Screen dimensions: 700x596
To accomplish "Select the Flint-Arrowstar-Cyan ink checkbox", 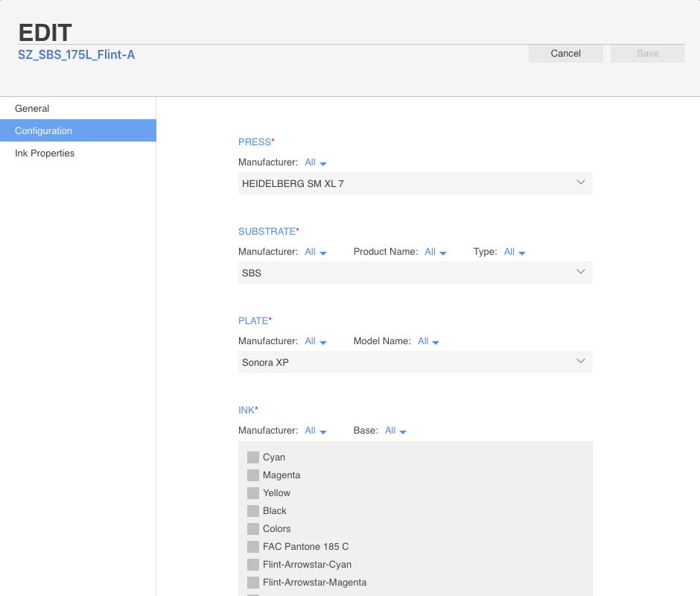I will (x=253, y=564).
